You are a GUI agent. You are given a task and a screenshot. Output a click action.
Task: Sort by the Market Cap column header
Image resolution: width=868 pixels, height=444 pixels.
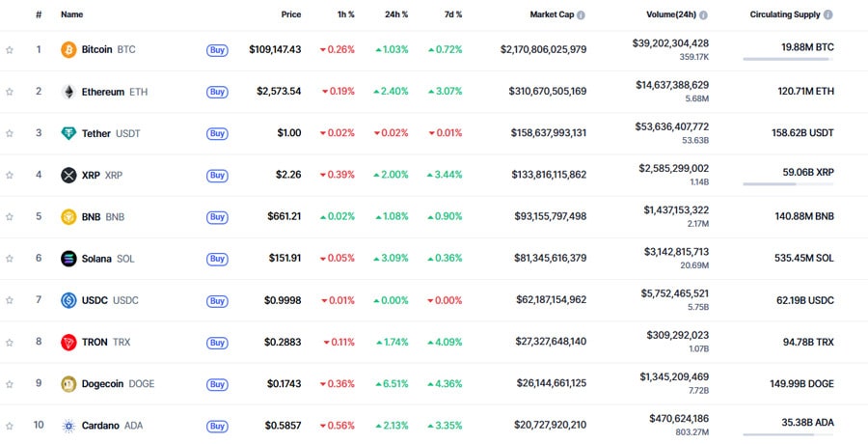(552, 15)
